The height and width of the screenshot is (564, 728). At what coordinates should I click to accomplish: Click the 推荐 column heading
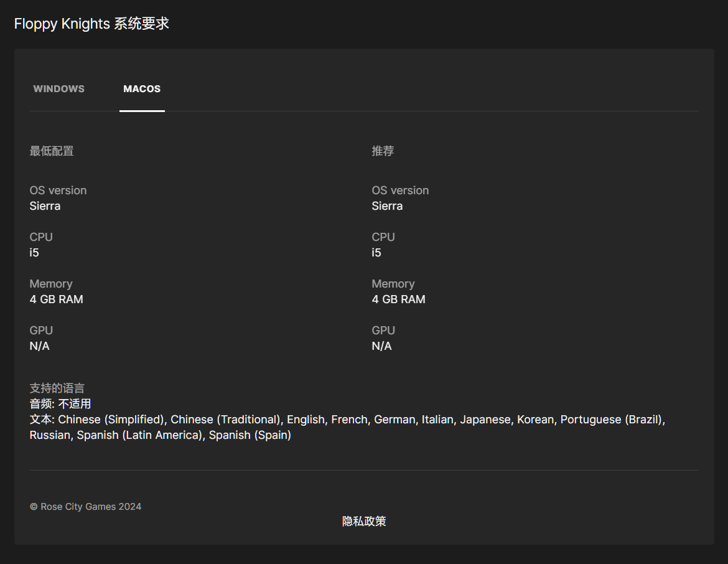[383, 151]
